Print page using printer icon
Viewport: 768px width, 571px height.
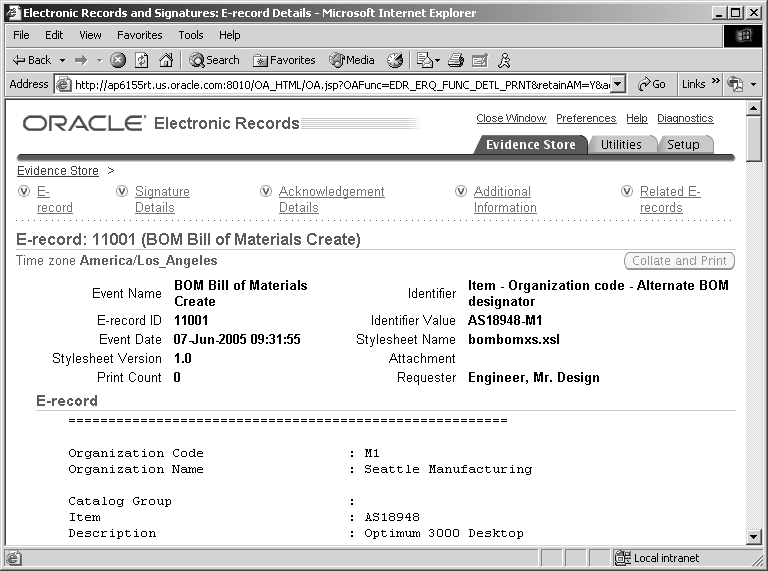tap(456, 60)
